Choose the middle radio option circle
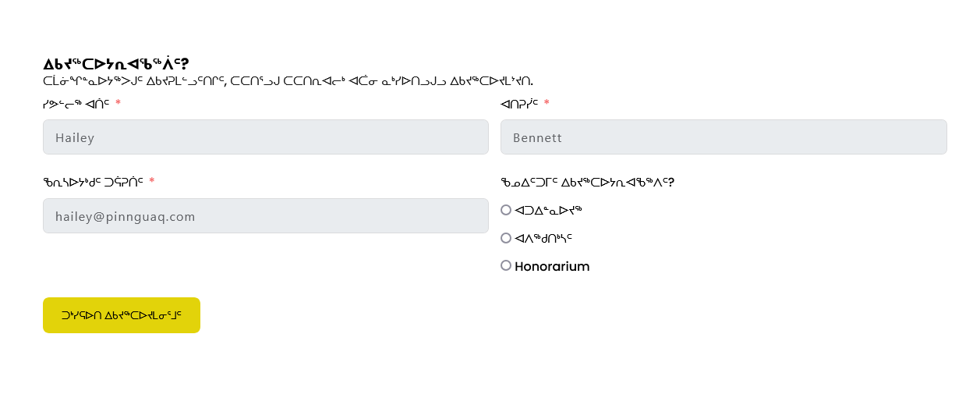The width and height of the screenshot is (980, 405). coord(506,238)
